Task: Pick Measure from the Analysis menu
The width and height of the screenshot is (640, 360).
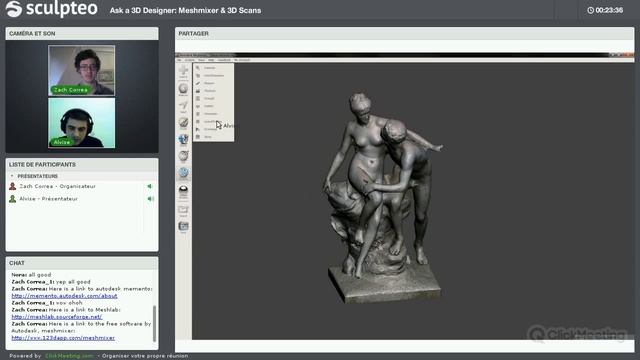Action: (213, 83)
